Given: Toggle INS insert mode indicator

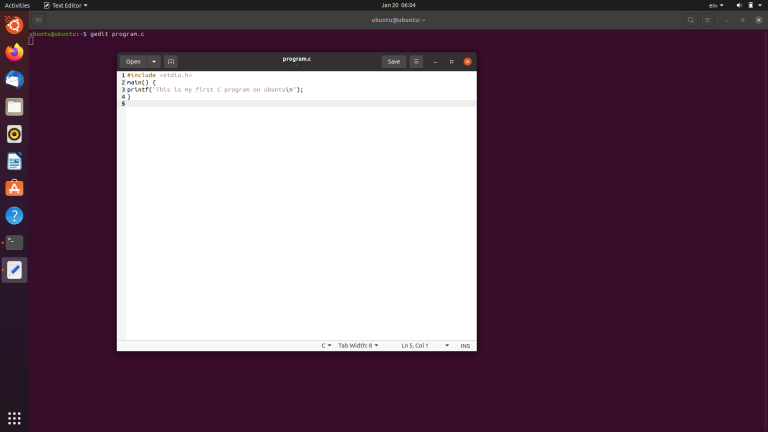Looking at the screenshot, I should point(465,345).
